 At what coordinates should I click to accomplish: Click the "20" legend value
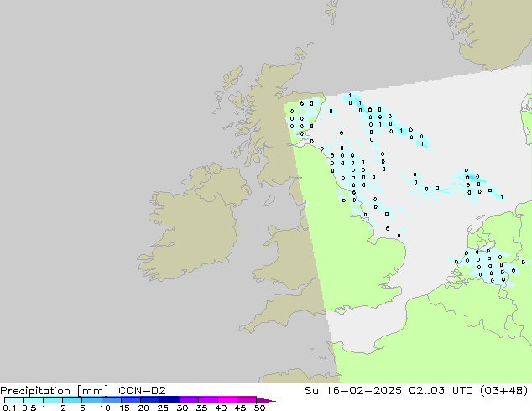143,408
